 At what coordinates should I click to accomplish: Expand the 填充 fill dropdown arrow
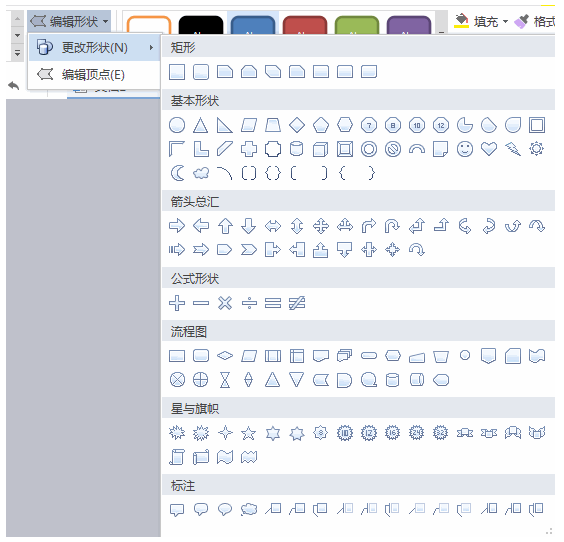[x=505, y=22]
